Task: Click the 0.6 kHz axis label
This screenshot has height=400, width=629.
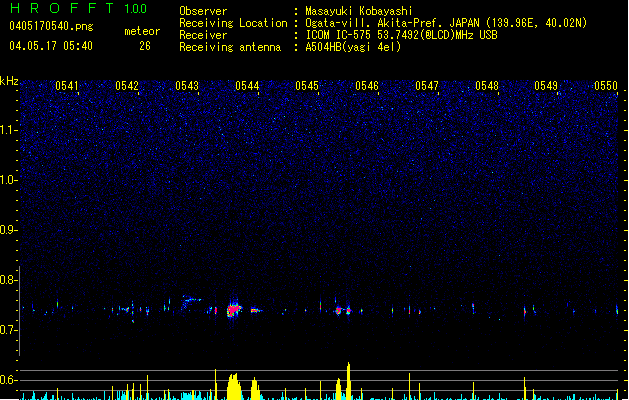Action: (9, 380)
